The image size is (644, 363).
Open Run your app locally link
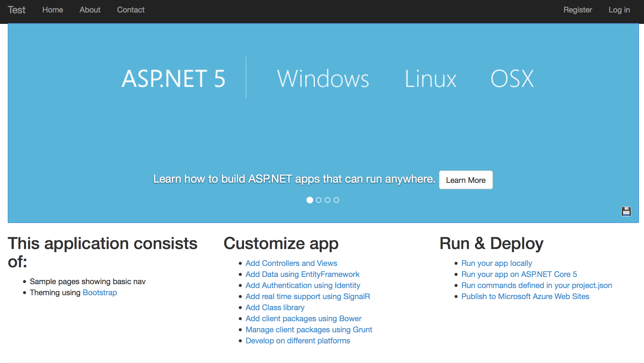tap(497, 263)
